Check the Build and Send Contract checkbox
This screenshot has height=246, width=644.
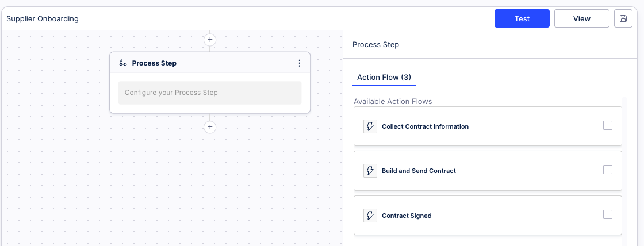pos(607,170)
